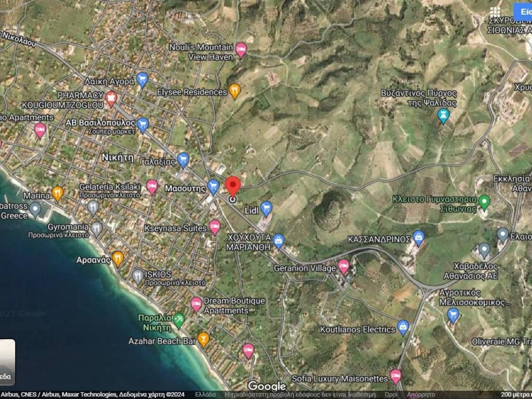This screenshot has height=399, width=532.
Task: Open the Όροι terms link
Action: point(391,394)
